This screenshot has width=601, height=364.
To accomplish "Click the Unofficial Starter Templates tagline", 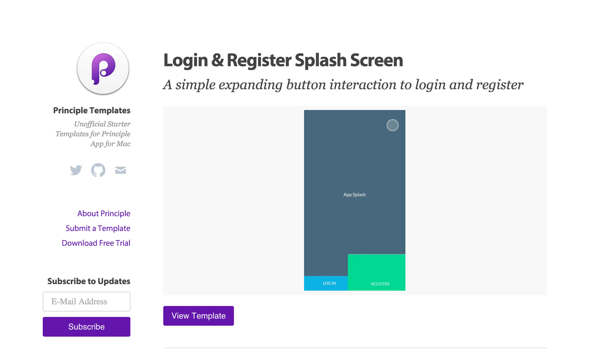I will coord(93,134).
